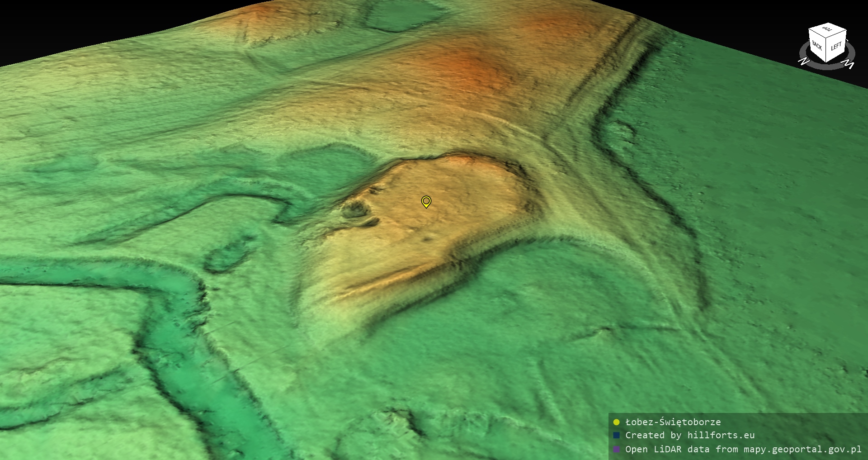868x460 pixels.
Task: Click the dark blue square in the legend
Action: pyautogui.click(x=616, y=435)
